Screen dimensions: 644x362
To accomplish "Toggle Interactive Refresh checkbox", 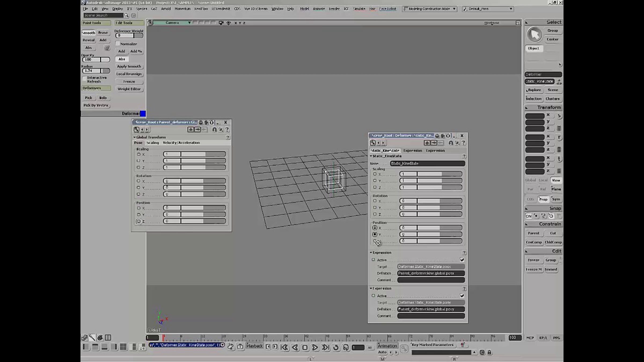I will click(x=84, y=79).
